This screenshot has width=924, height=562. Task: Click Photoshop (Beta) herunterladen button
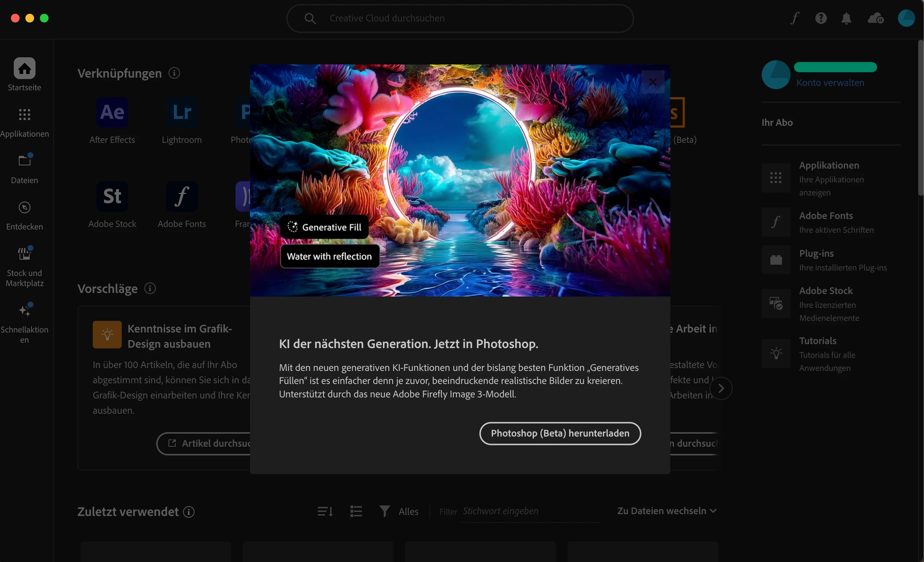(x=560, y=433)
